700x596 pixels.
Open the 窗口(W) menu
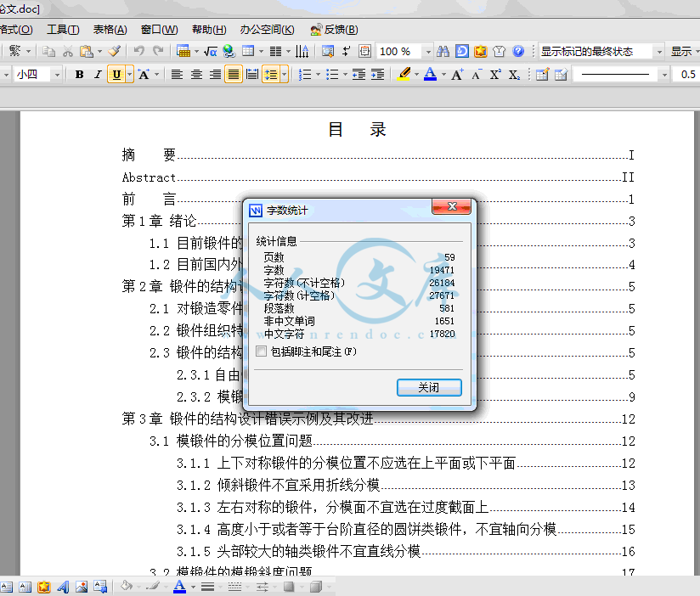(x=159, y=30)
